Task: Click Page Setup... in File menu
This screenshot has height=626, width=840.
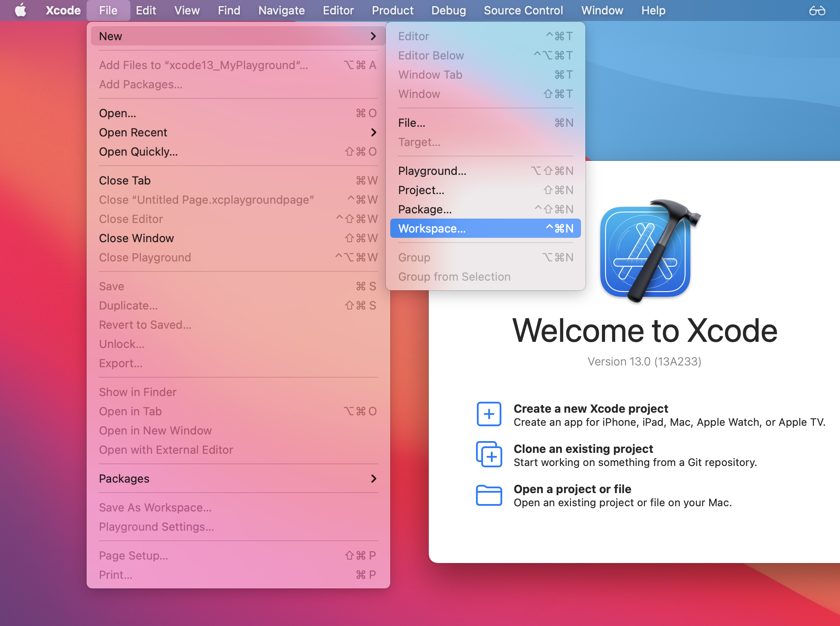Action: 238,556
